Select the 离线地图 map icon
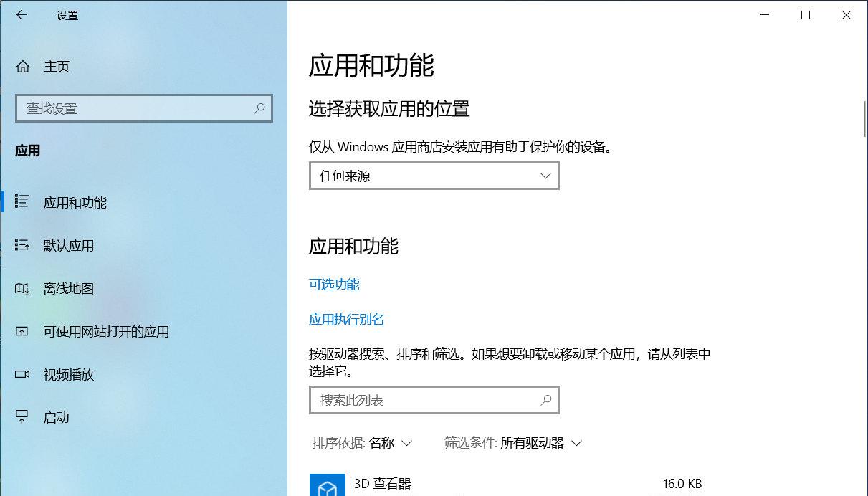The width and height of the screenshot is (868, 496). (x=22, y=288)
